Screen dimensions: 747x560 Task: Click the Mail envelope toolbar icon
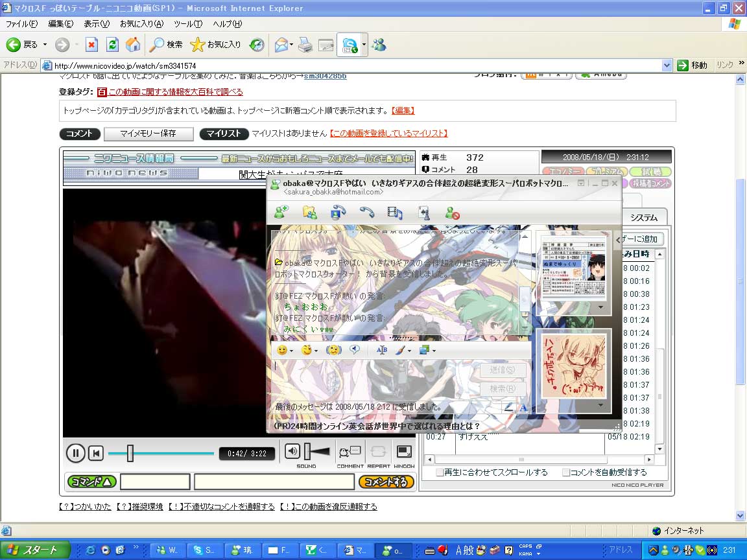click(281, 45)
